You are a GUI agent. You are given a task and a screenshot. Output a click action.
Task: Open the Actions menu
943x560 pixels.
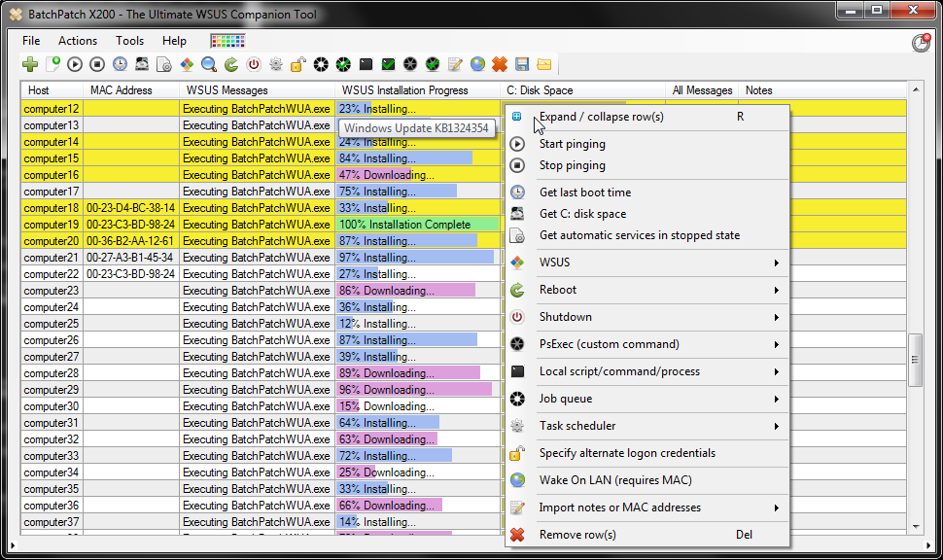pyautogui.click(x=78, y=41)
